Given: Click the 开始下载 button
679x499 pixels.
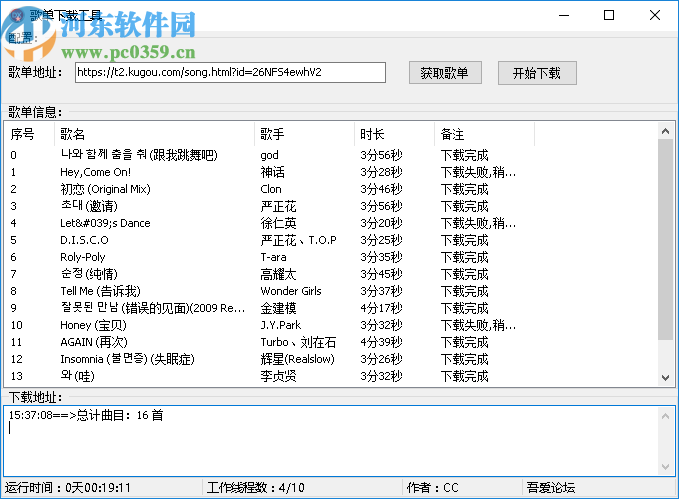Looking at the screenshot, I should (x=537, y=73).
